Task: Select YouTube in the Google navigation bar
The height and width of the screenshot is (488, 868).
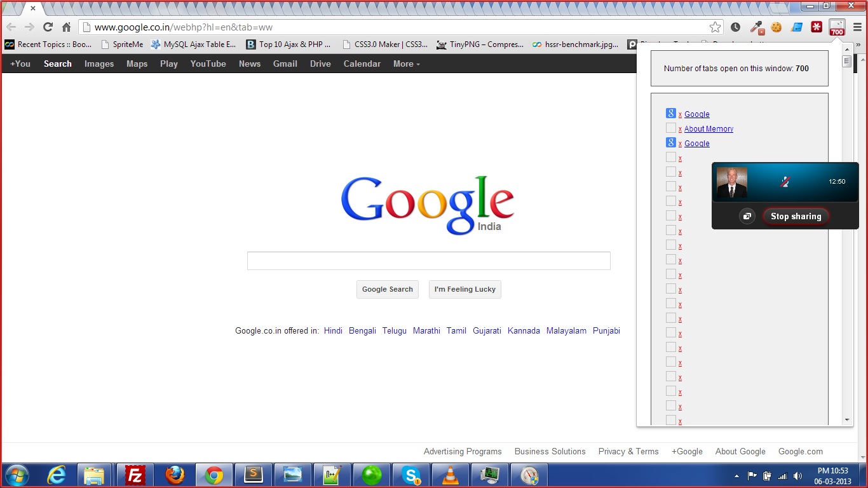Action: (208, 64)
